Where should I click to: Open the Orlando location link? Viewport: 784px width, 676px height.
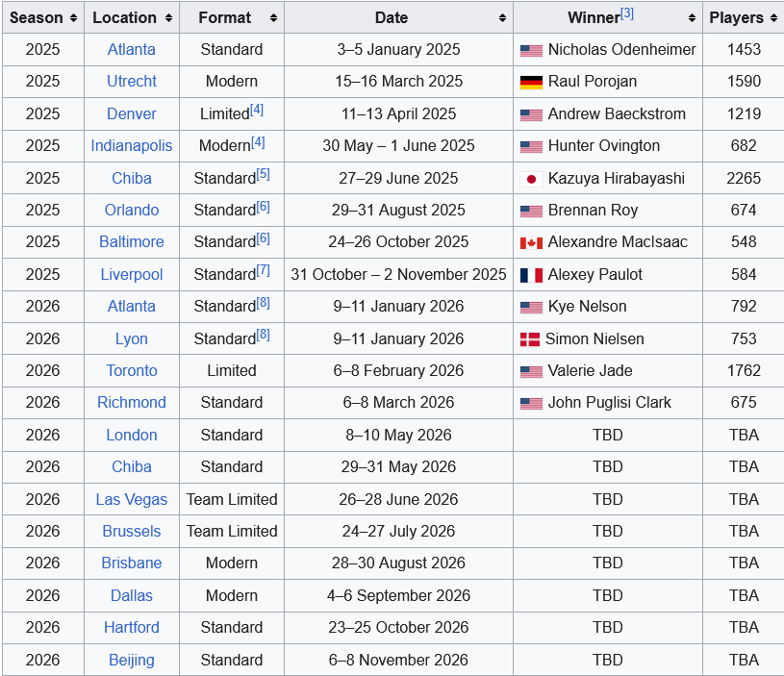[x=132, y=210]
